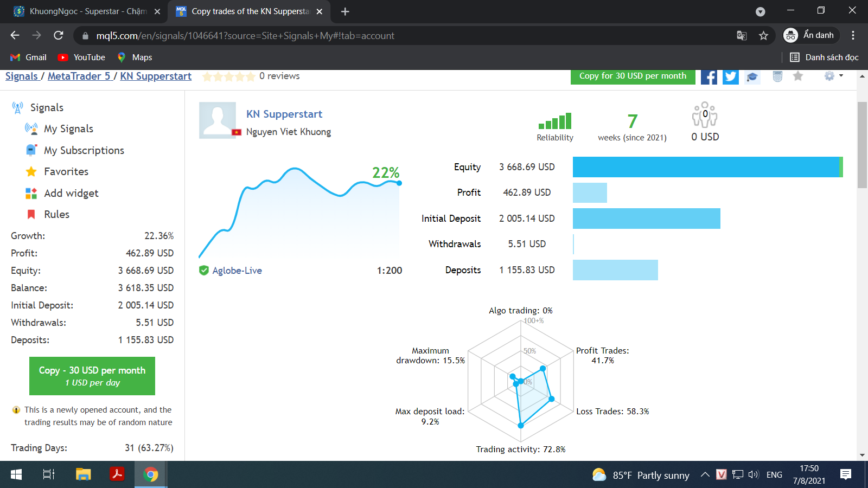Click the page vertical scrollbar

862,145
